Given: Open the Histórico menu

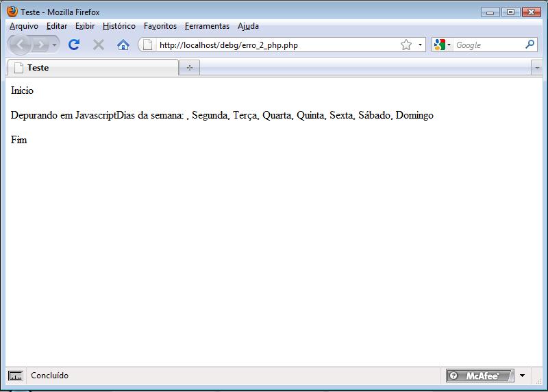Looking at the screenshot, I should click(x=119, y=26).
